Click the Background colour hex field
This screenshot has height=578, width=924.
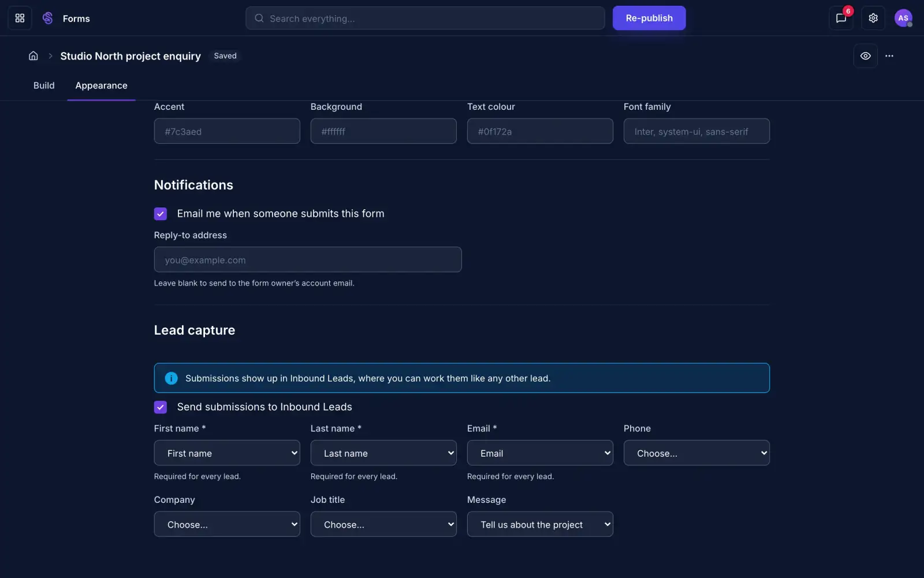point(383,131)
